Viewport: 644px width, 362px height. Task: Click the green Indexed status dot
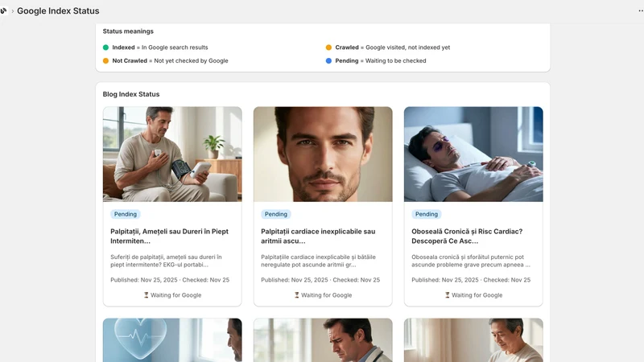[105, 47]
